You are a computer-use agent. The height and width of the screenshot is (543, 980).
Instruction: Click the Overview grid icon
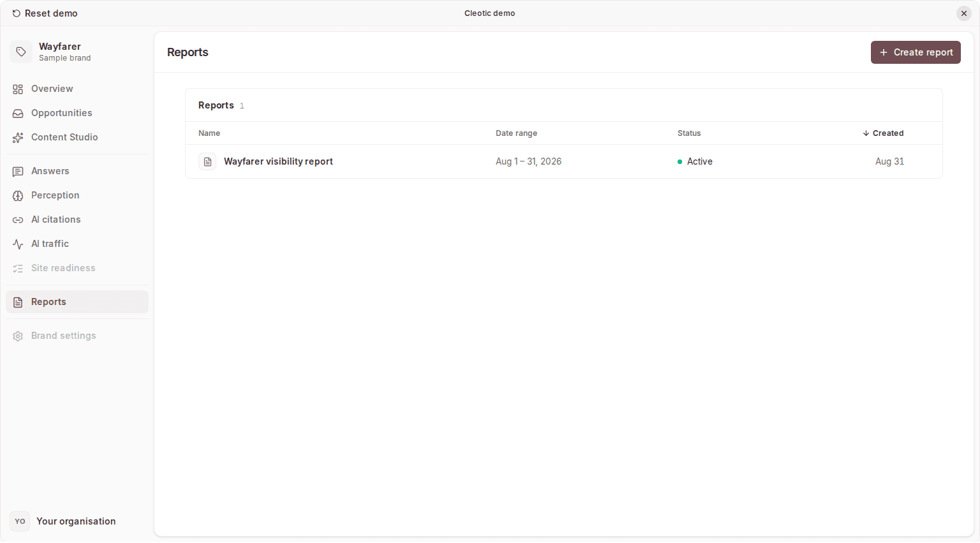click(18, 89)
